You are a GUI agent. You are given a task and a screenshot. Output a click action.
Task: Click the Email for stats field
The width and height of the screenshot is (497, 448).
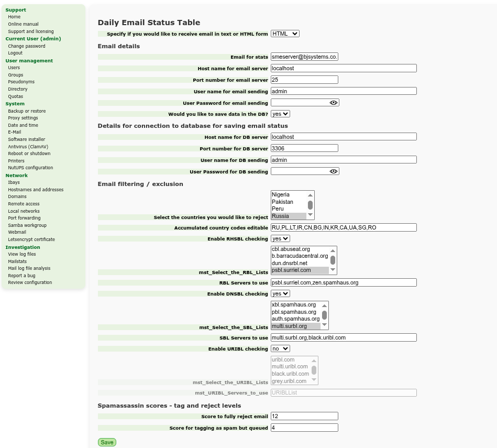point(304,57)
